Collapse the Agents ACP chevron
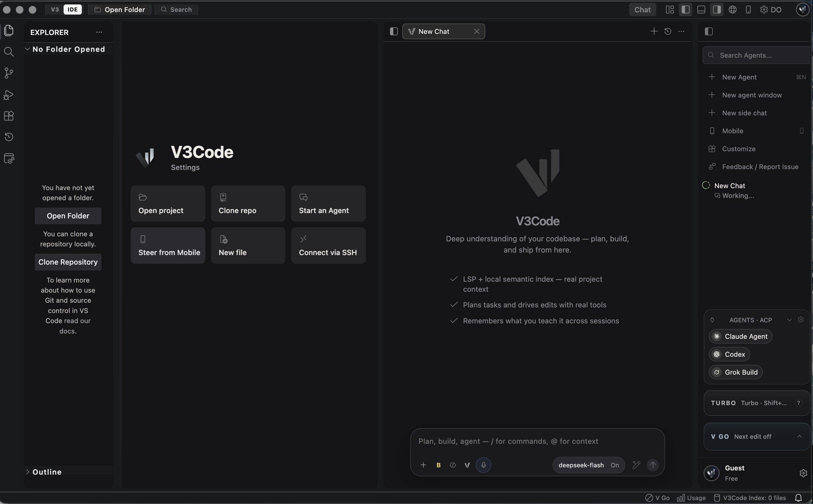 tap(789, 320)
